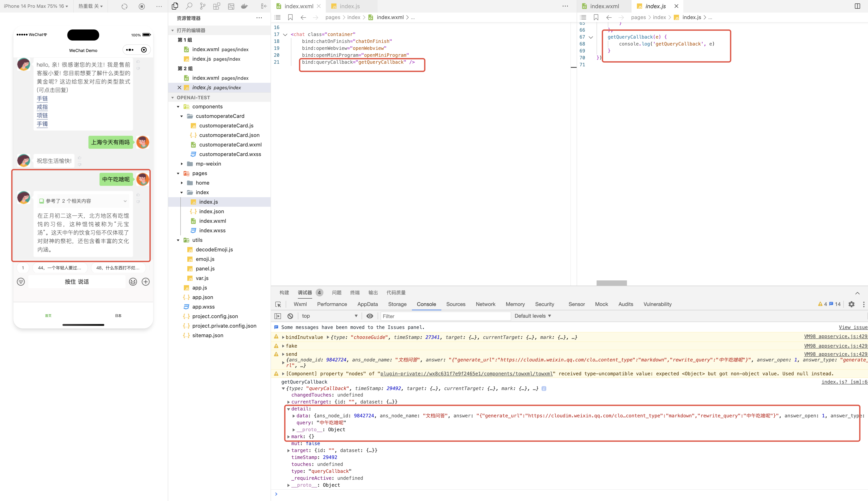Toggle keyboard input mode in chat
868x501 pixels.
(x=21, y=282)
